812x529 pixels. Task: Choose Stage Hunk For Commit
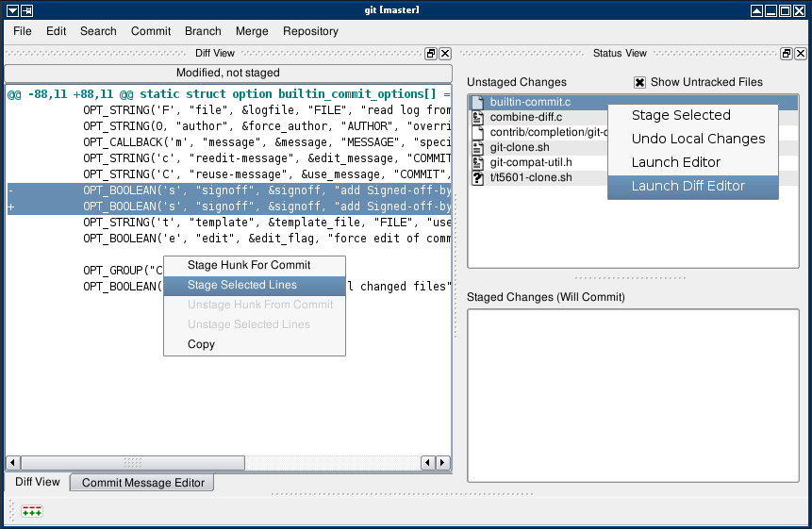pyautogui.click(x=255, y=265)
